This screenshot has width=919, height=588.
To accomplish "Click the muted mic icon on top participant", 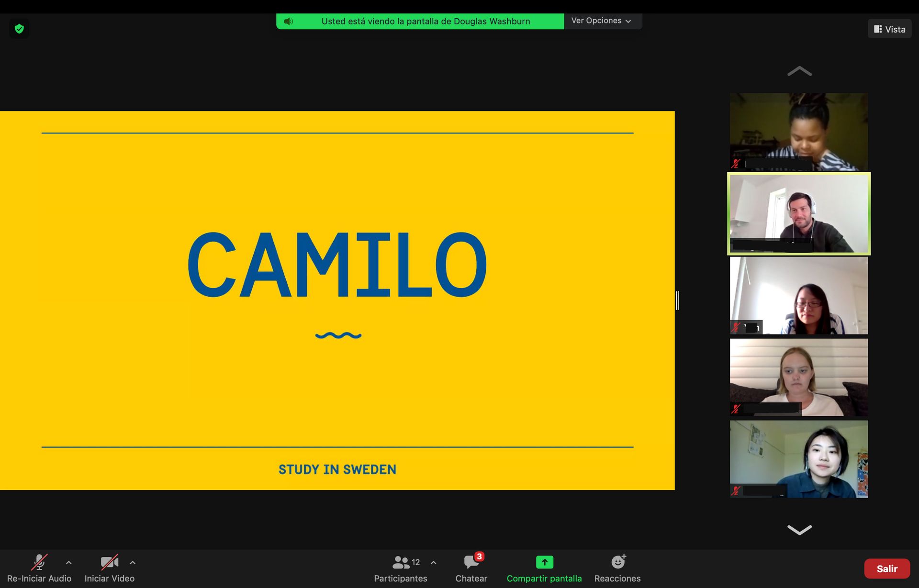I will click(x=736, y=164).
